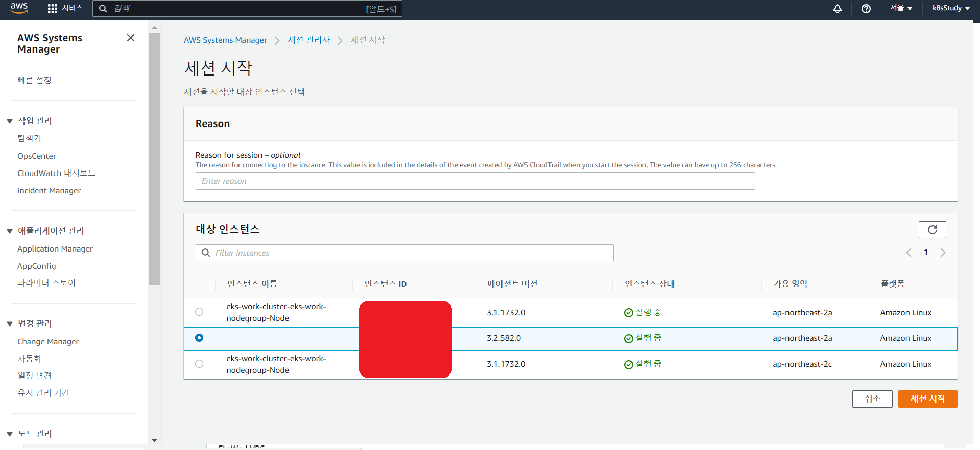Refresh the target instances list
This screenshot has height=450, width=980.
[933, 230]
